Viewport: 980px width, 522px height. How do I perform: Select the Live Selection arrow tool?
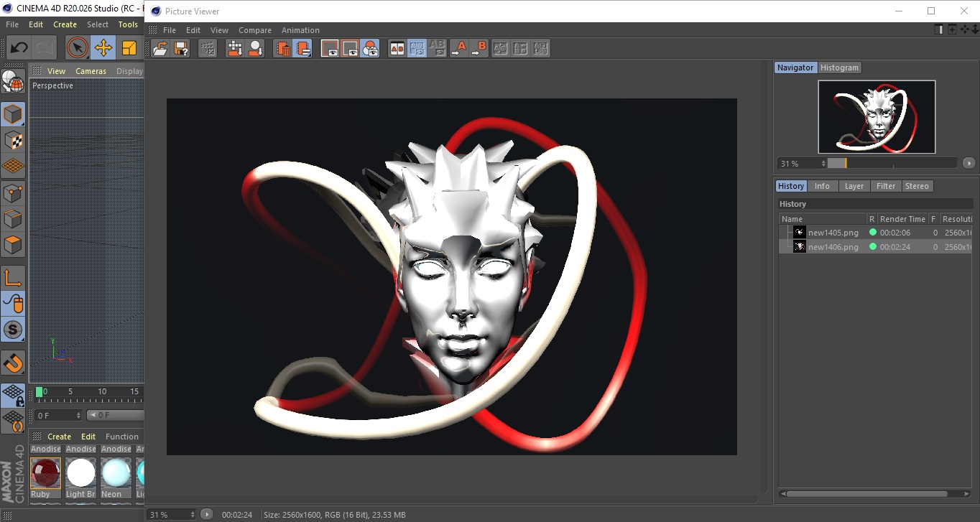pos(77,48)
